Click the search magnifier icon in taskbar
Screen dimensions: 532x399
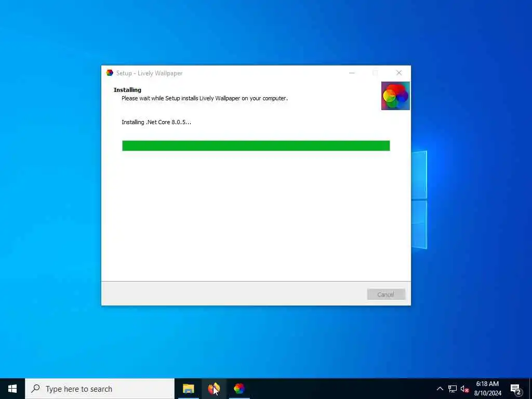tap(35, 389)
